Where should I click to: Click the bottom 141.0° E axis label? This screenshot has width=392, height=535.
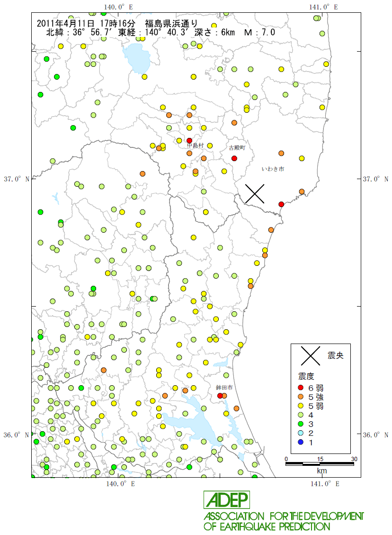pos(325,484)
